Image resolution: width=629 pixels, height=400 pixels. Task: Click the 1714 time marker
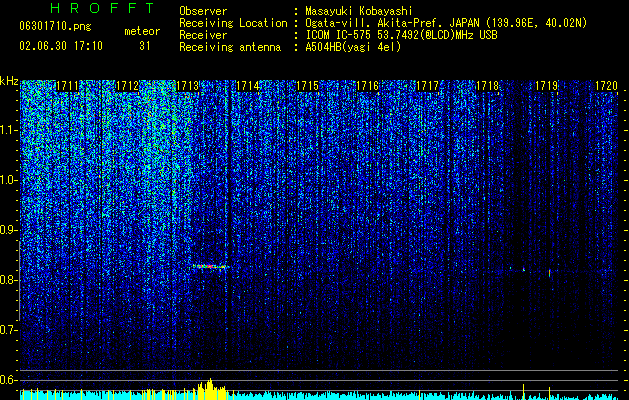[248, 86]
